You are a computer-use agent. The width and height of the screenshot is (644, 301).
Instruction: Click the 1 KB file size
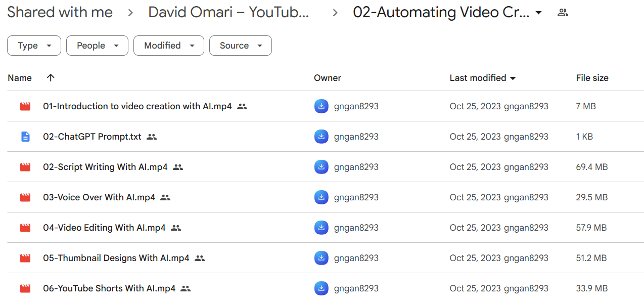click(x=585, y=137)
